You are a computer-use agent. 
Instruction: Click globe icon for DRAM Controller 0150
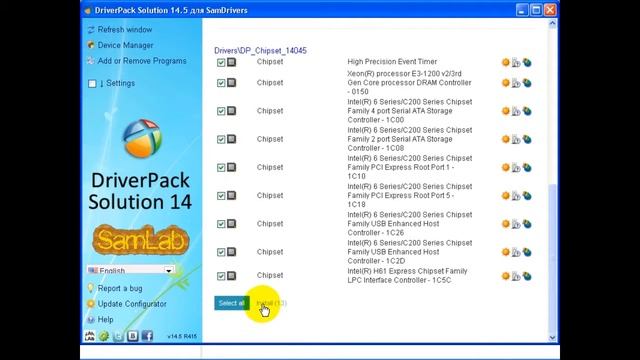(x=527, y=83)
